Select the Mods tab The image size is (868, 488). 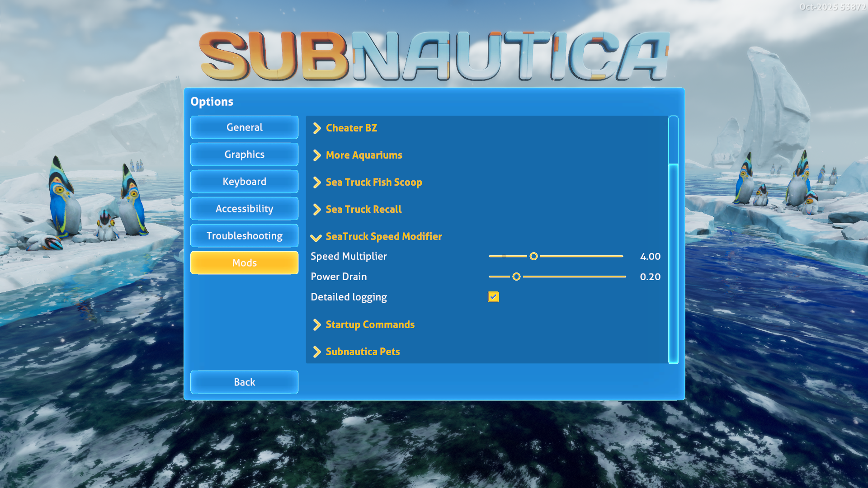coord(244,263)
